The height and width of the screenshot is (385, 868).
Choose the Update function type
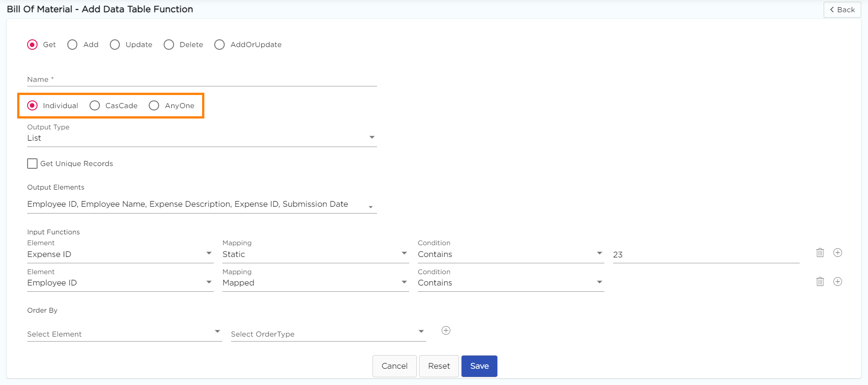point(115,45)
